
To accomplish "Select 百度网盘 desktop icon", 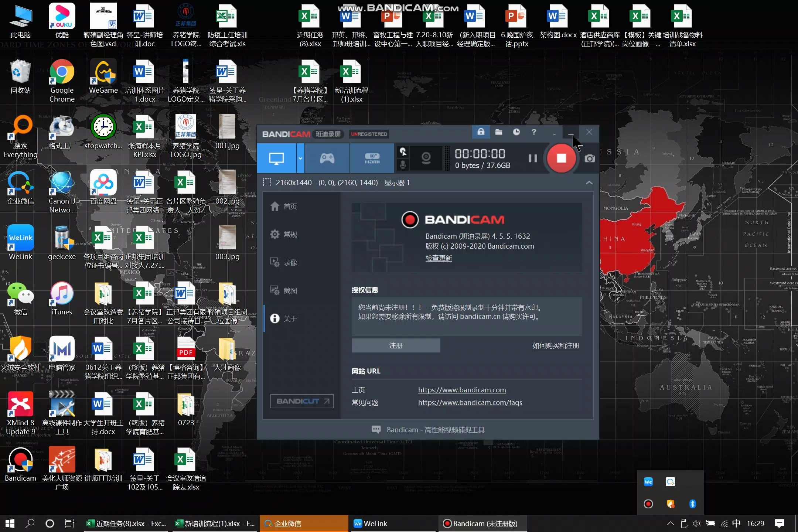I will tap(103, 188).
